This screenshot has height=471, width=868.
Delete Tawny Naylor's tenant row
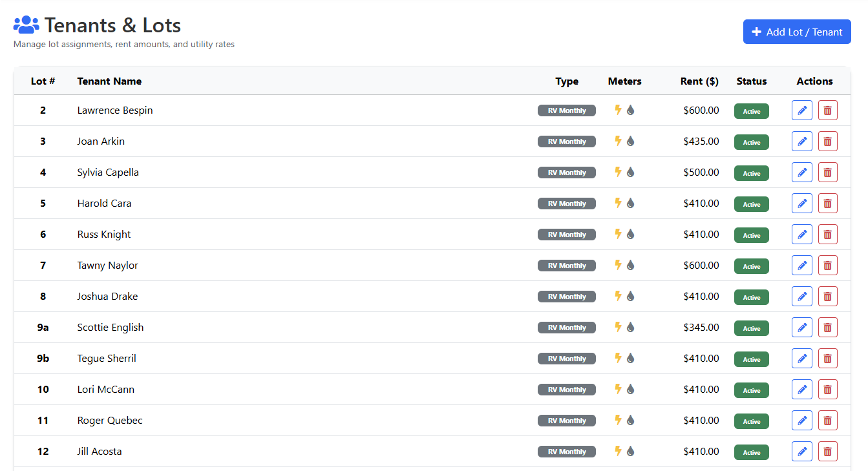[x=827, y=266]
